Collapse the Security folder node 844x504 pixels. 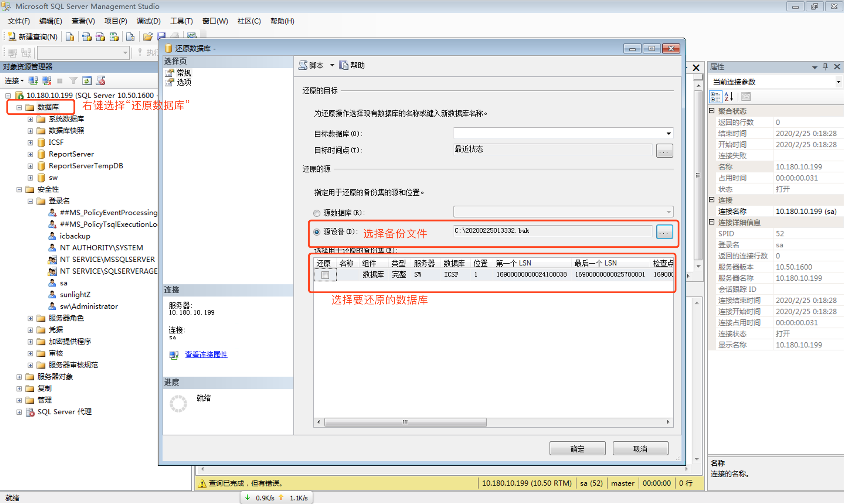pyautogui.click(x=19, y=190)
